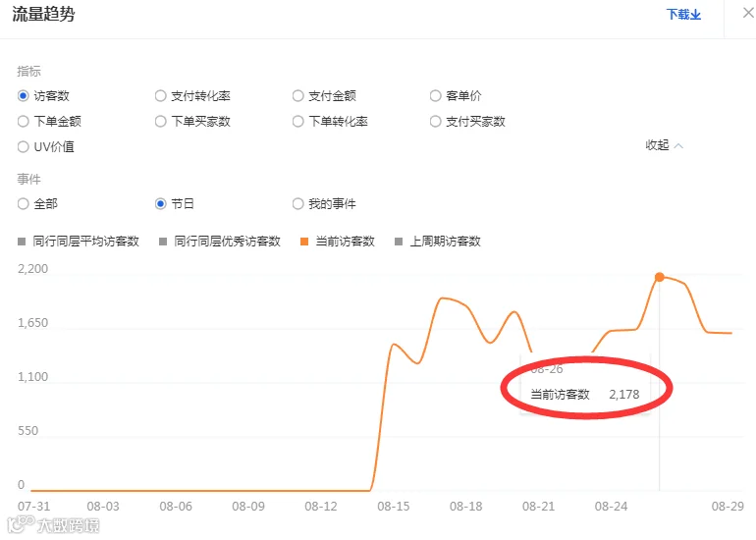
Task: Click the 08-24 date axis label
Action: [611, 507]
